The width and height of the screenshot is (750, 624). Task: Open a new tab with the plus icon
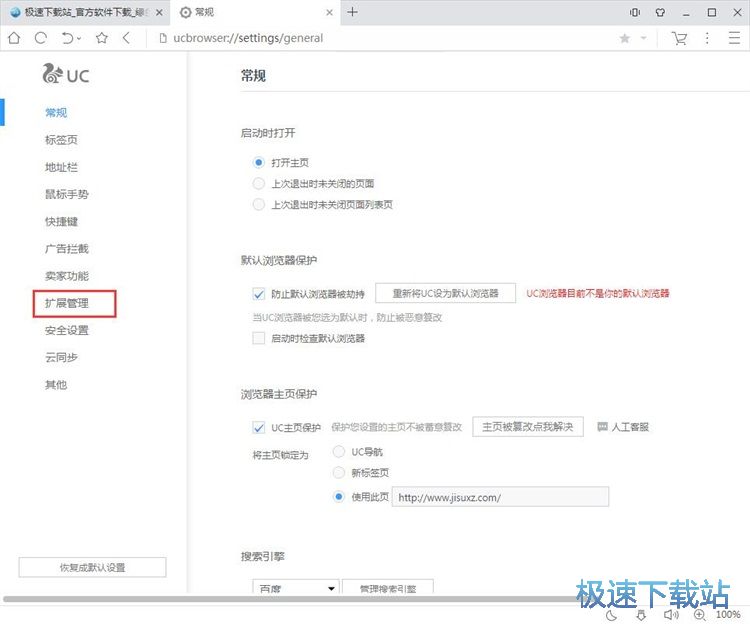[353, 12]
